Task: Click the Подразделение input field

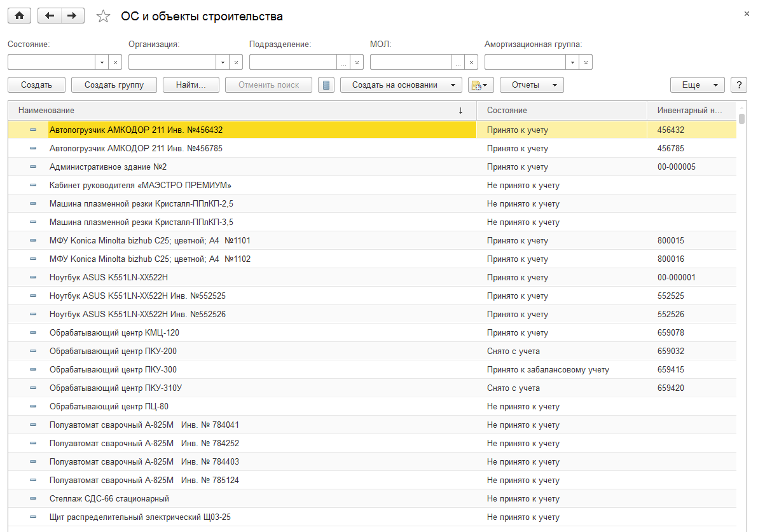Action: click(293, 62)
